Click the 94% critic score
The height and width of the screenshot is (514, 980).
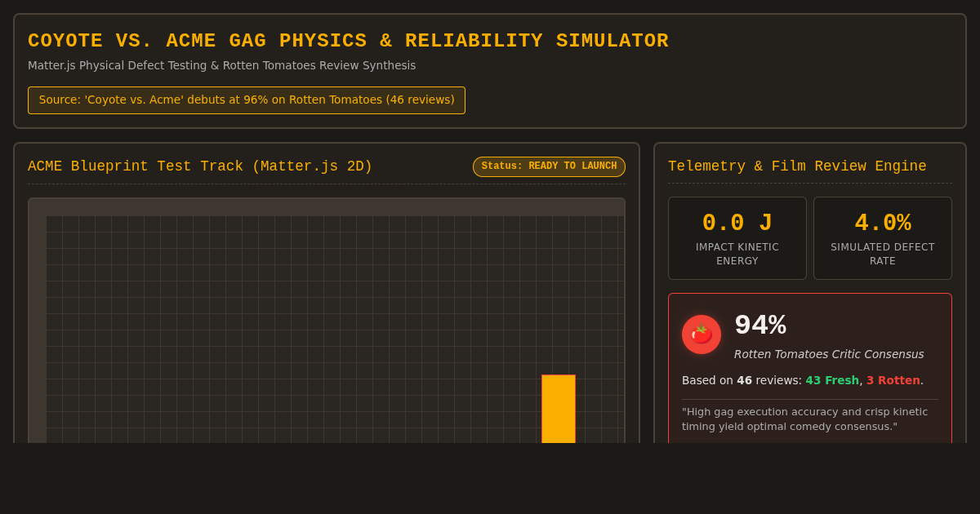(760, 326)
